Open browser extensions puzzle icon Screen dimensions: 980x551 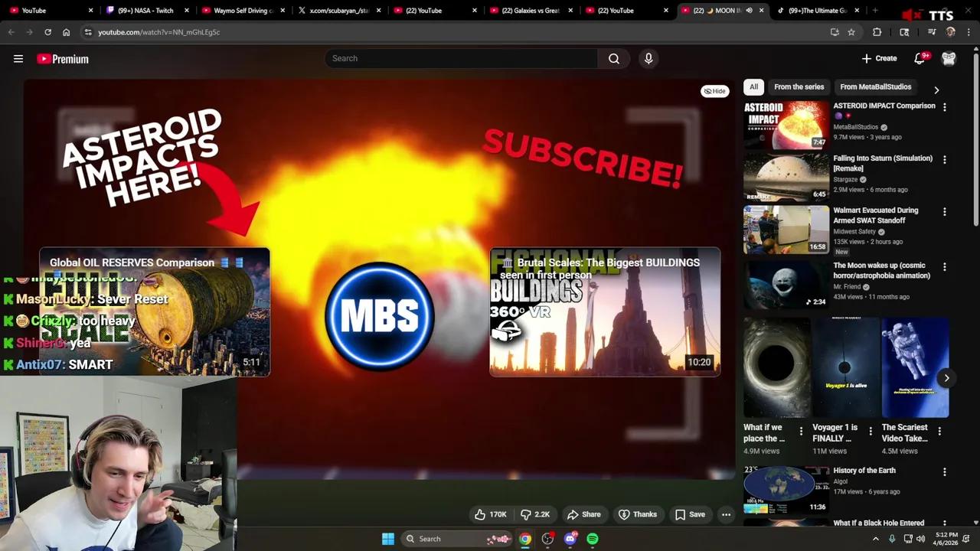pos(877,32)
